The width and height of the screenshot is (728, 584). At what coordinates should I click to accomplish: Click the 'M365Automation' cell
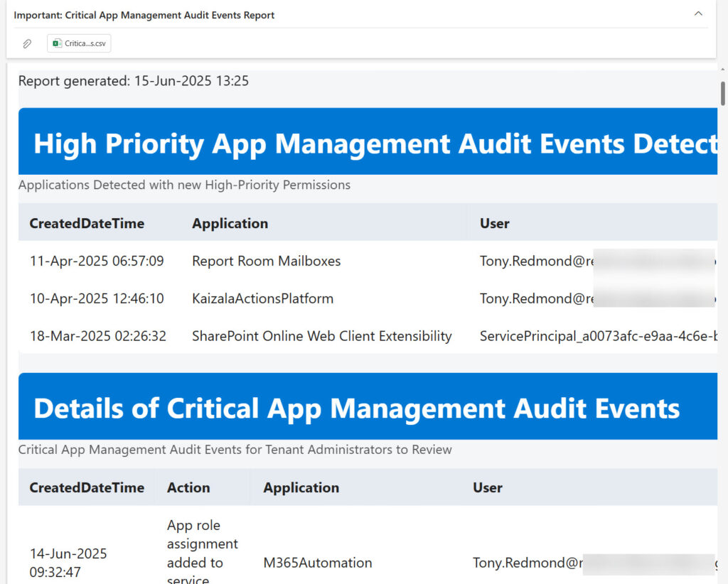[x=318, y=563]
